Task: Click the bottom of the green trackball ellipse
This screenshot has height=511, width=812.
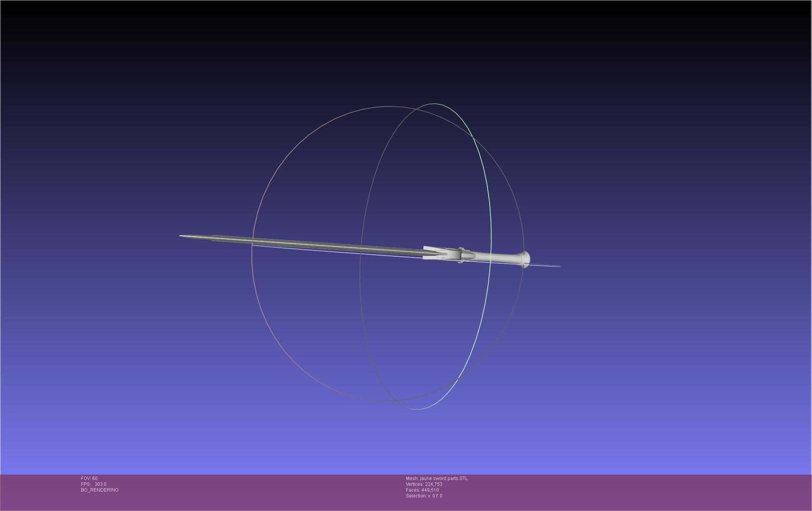Action: pos(418,409)
